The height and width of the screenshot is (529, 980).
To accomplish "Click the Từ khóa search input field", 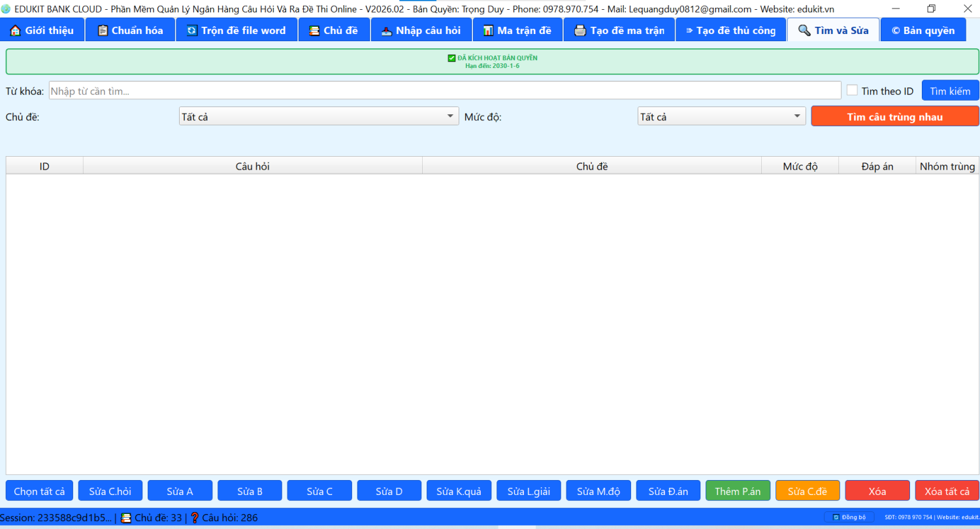I will tap(444, 91).
